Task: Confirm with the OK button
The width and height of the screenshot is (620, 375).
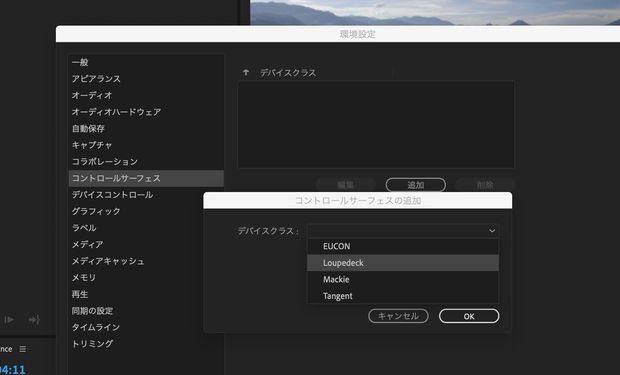Action: coord(469,316)
